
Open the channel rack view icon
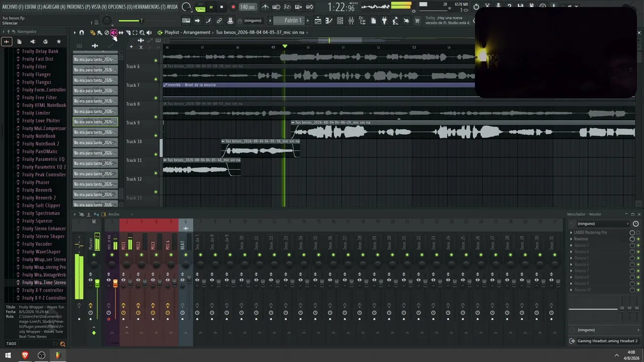tap(340, 21)
